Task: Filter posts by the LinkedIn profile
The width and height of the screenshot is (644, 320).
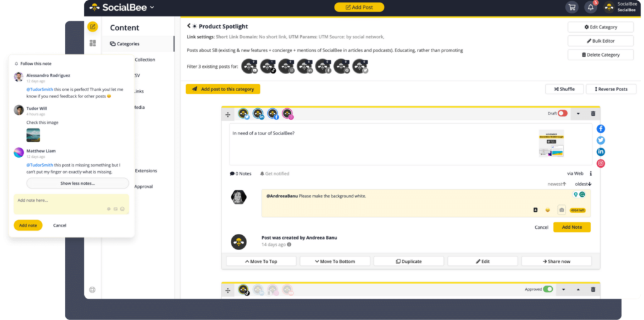Action: pos(305,66)
